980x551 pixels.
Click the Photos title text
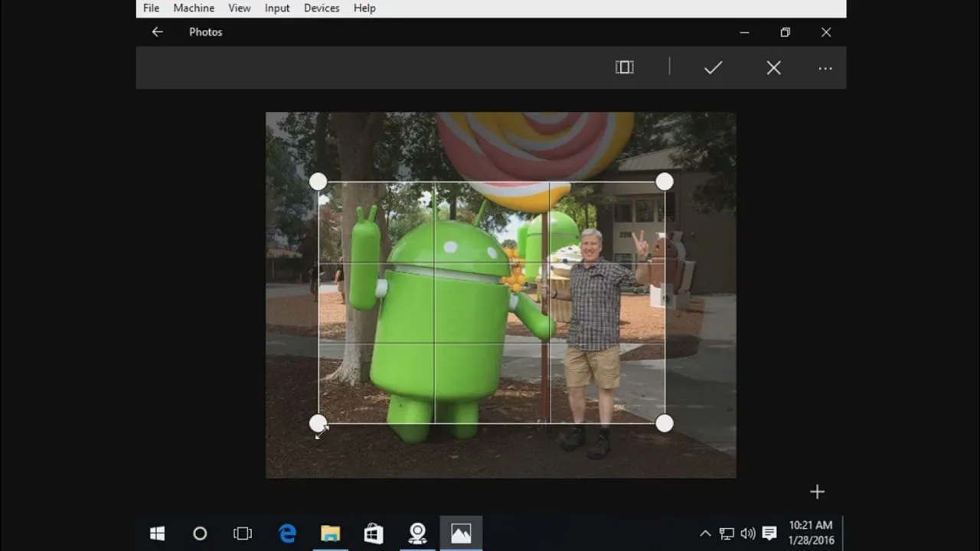pyautogui.click(x=206, y=32)
